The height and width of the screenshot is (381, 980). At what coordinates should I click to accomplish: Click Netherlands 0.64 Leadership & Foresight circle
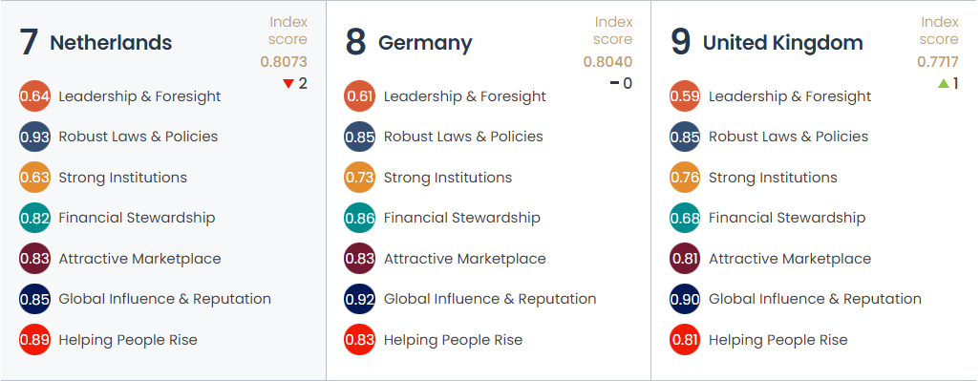point(34,96)
